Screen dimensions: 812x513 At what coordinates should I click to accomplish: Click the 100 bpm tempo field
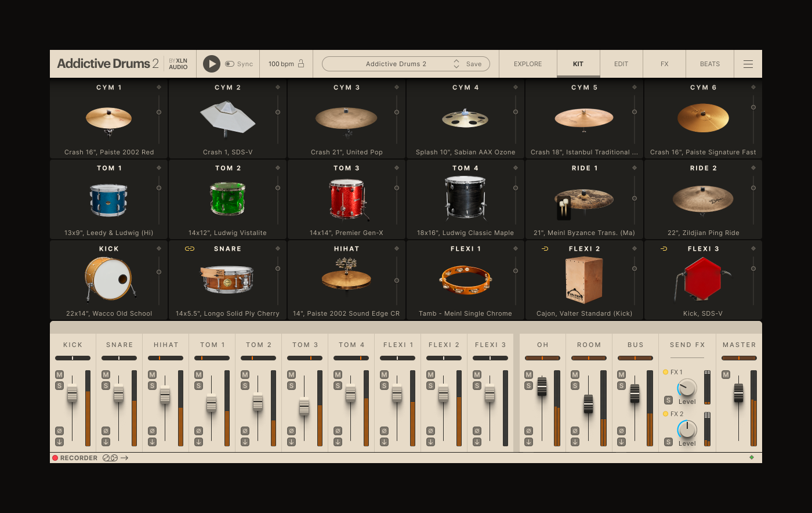tap(281, 64)
